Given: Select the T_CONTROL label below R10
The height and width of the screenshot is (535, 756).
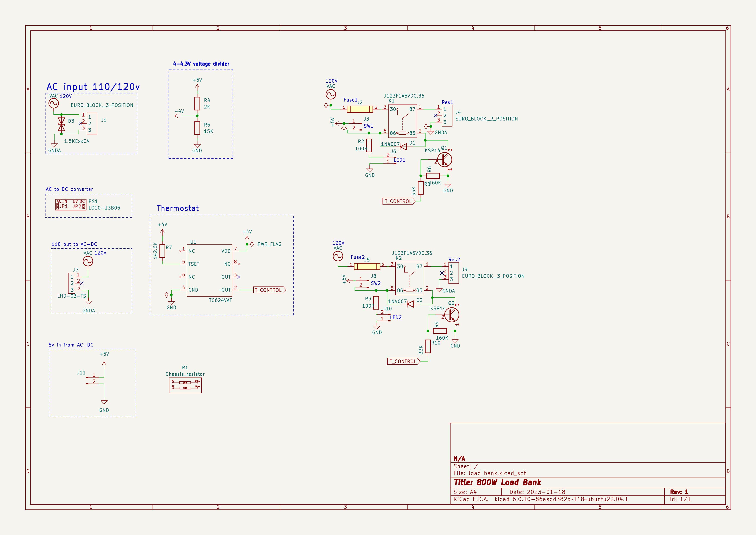Looking at the screenshot, I should click(404, 361).
